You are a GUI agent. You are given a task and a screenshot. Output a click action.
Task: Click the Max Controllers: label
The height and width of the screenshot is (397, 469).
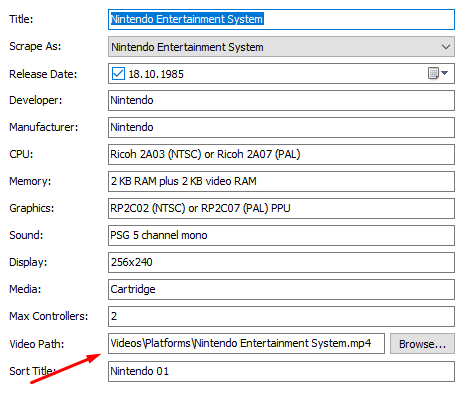(49, 316)
